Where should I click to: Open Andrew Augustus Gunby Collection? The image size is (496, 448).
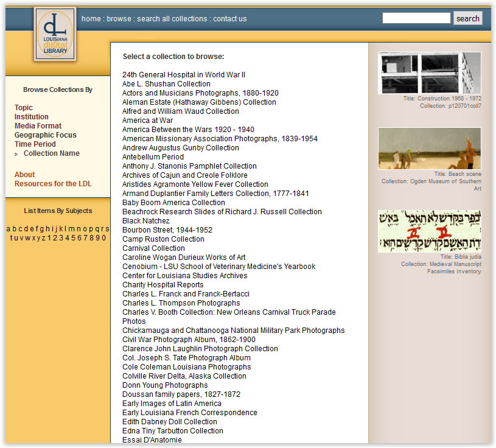(x=181, y=148)
